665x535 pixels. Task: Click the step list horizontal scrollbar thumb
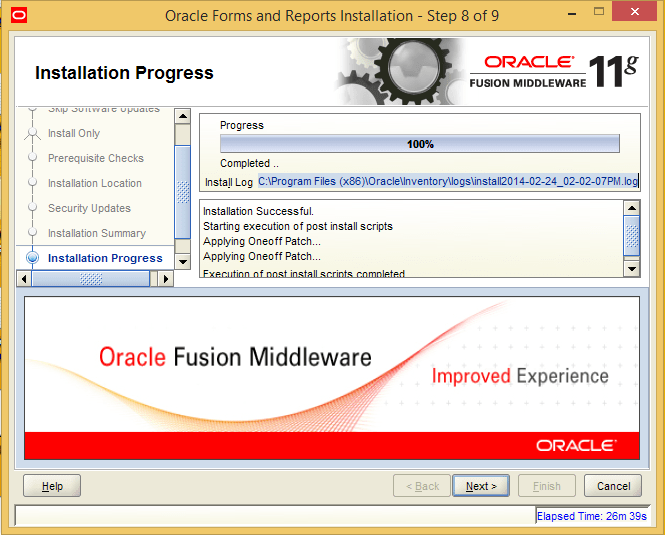[x=91, y=279]
